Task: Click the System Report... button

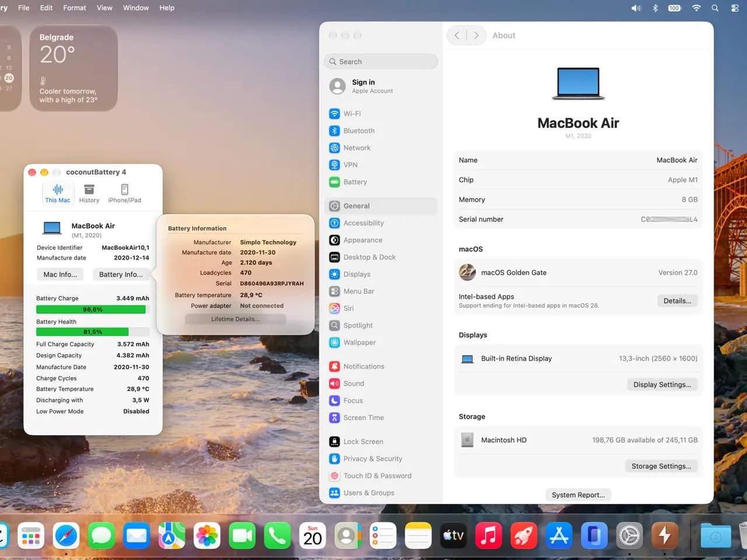Action: tap(578, 495)
